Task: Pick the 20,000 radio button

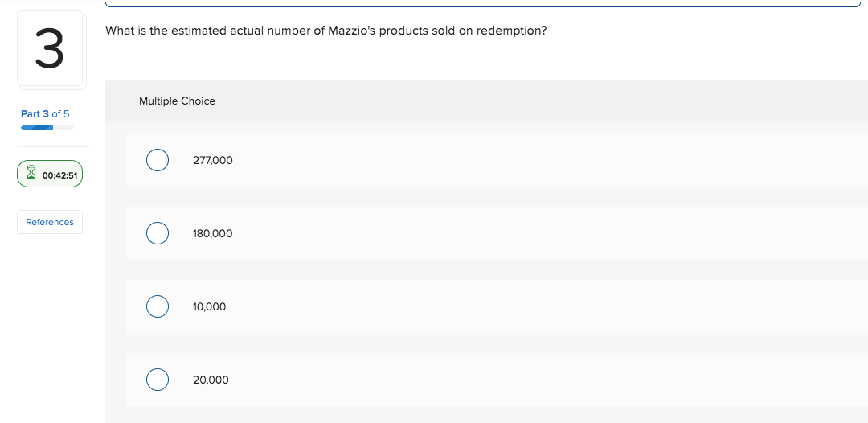Action: click(x=158, y=380)
